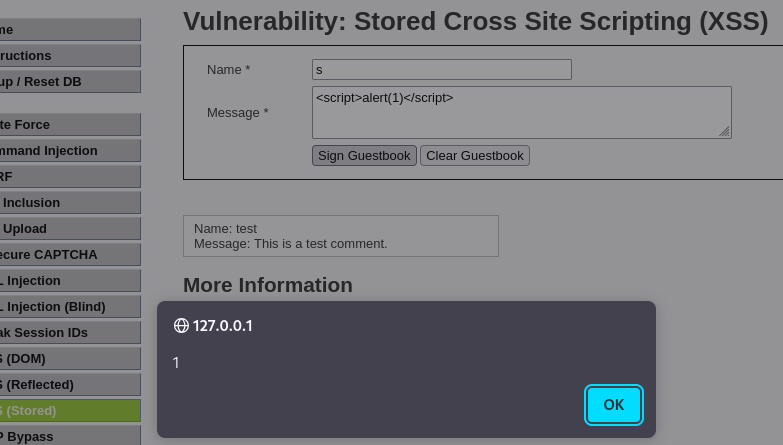
Task: Open the Instructions sidebar menu item
Action: (x=60, y=55)
